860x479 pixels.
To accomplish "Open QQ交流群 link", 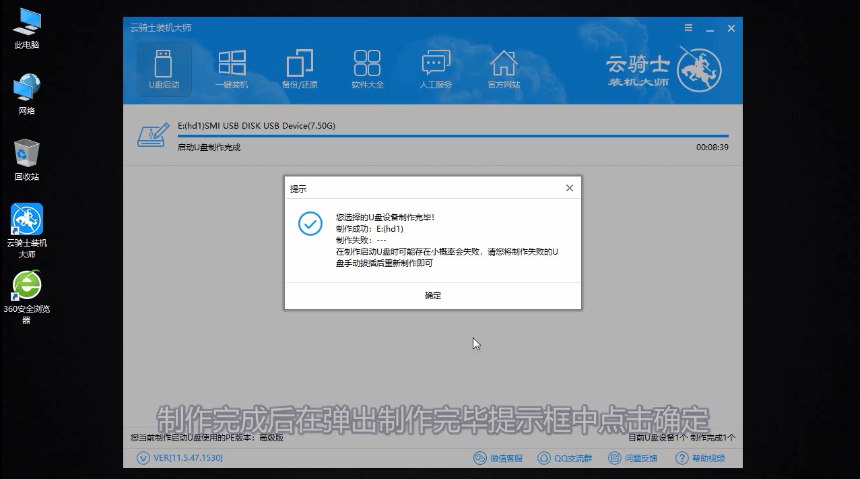I will [564, 458].
